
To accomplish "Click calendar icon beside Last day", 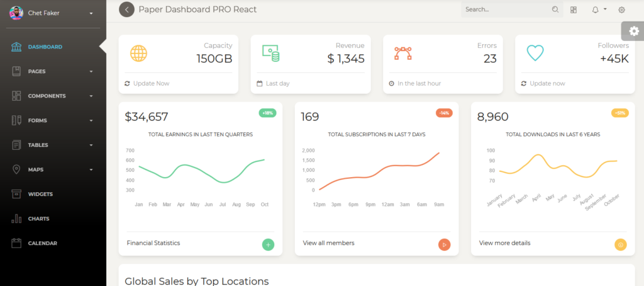I will pos(260,84).
